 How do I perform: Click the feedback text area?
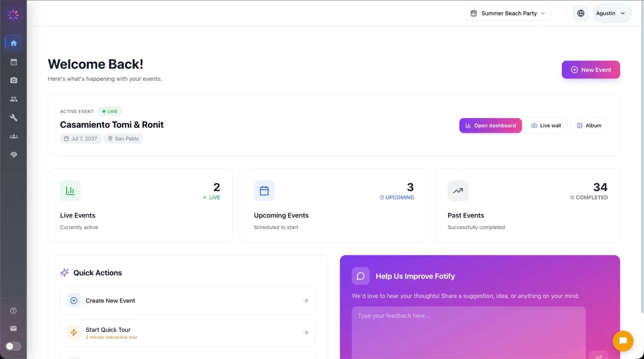(469, 332)
